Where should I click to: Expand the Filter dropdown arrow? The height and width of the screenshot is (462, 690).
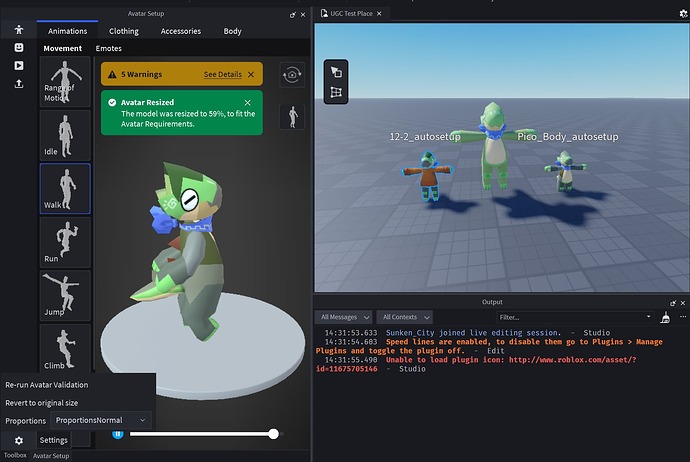[648, 317]
